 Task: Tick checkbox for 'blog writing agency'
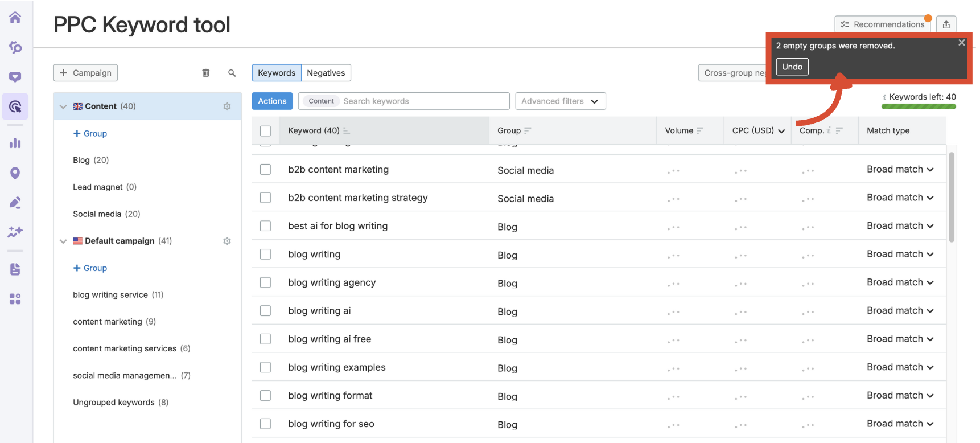(265, 282)
